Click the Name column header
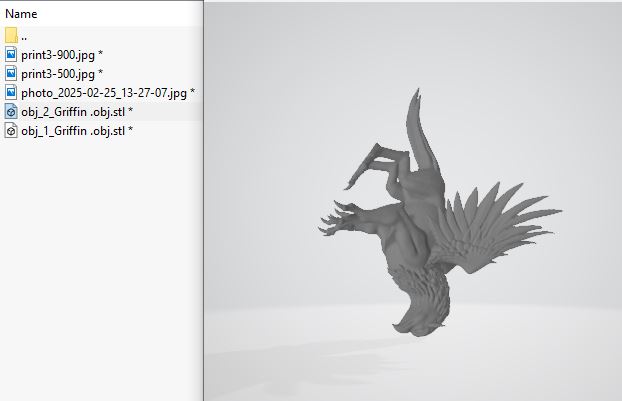The height and width of the screenshot is (401, 622). 21,14
